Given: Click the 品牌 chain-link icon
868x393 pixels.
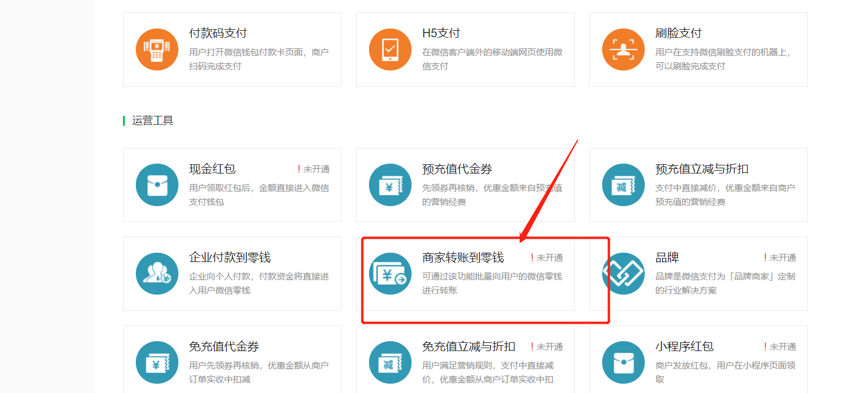Looking at the screenshot, I should [624, 274].
